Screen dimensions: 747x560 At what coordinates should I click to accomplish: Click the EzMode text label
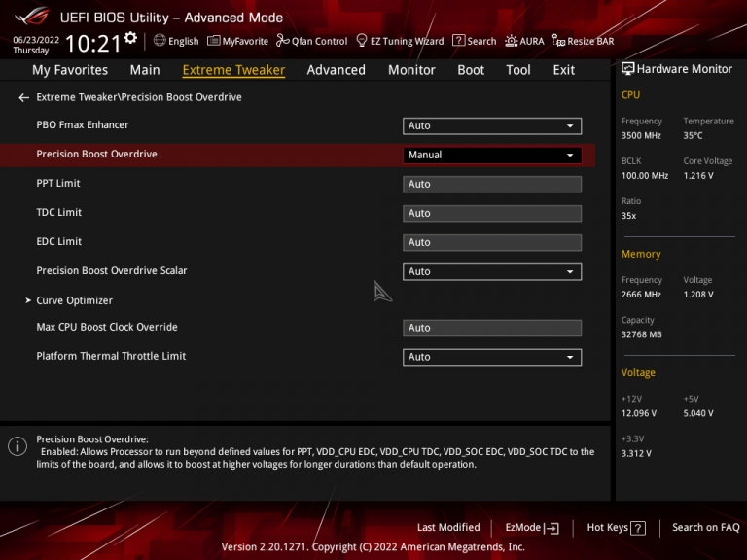(522, 528)
